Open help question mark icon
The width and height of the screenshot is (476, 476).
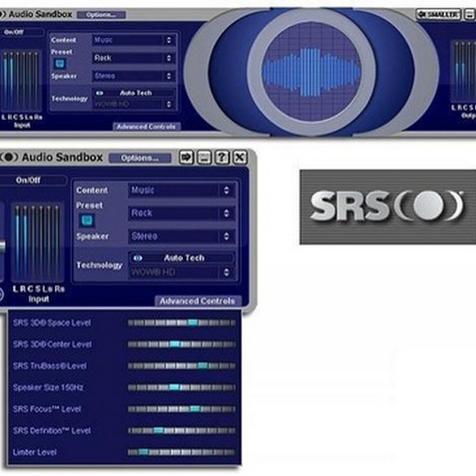[x=222, y=157]
